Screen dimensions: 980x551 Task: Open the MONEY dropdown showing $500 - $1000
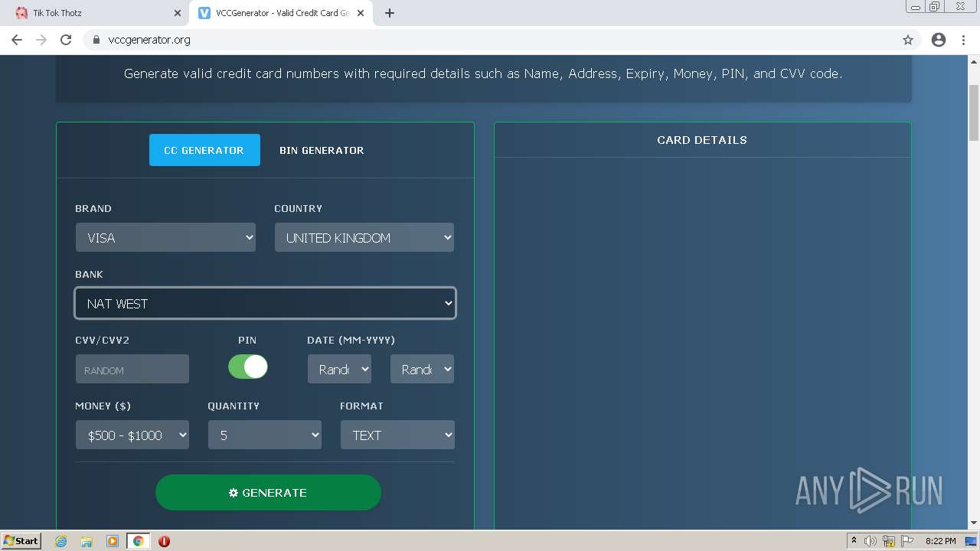click(x=132, y=435)
